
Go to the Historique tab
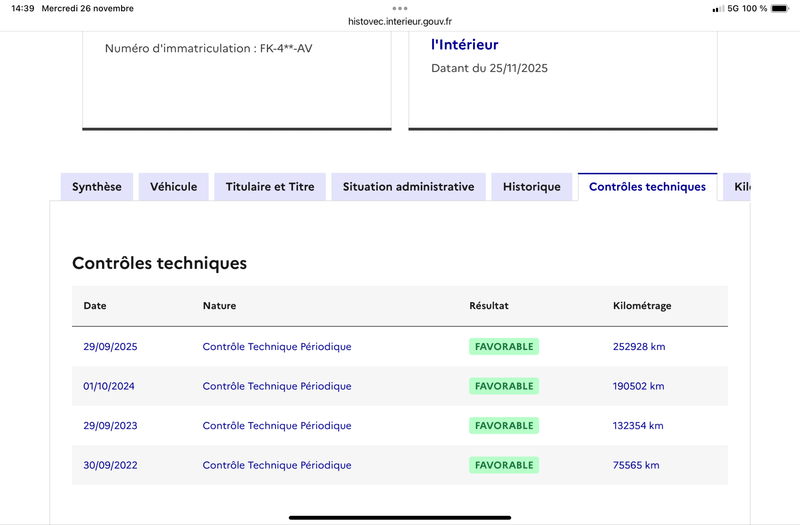click(532, 187)
